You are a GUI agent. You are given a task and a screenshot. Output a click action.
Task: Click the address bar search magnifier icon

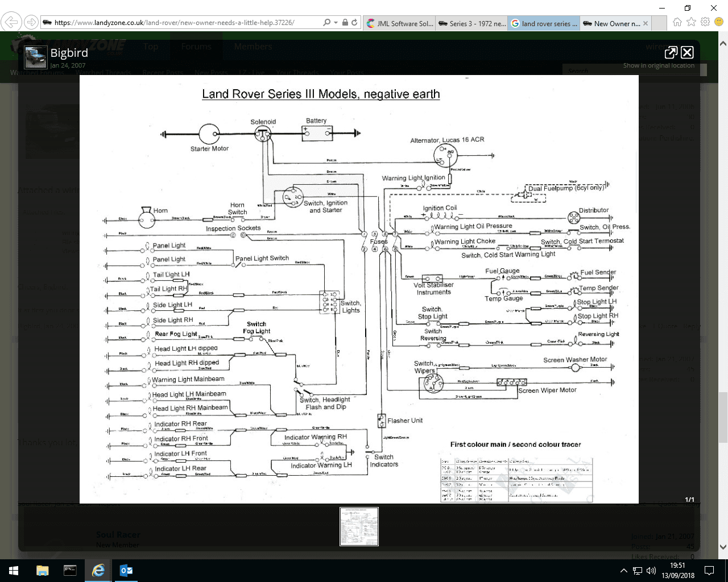pos(326,23)
